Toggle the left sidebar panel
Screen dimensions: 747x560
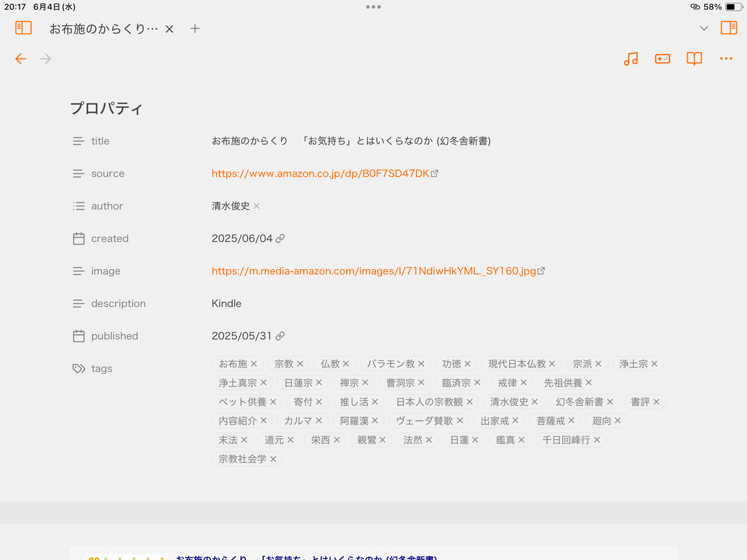click(x=24, y=28)
